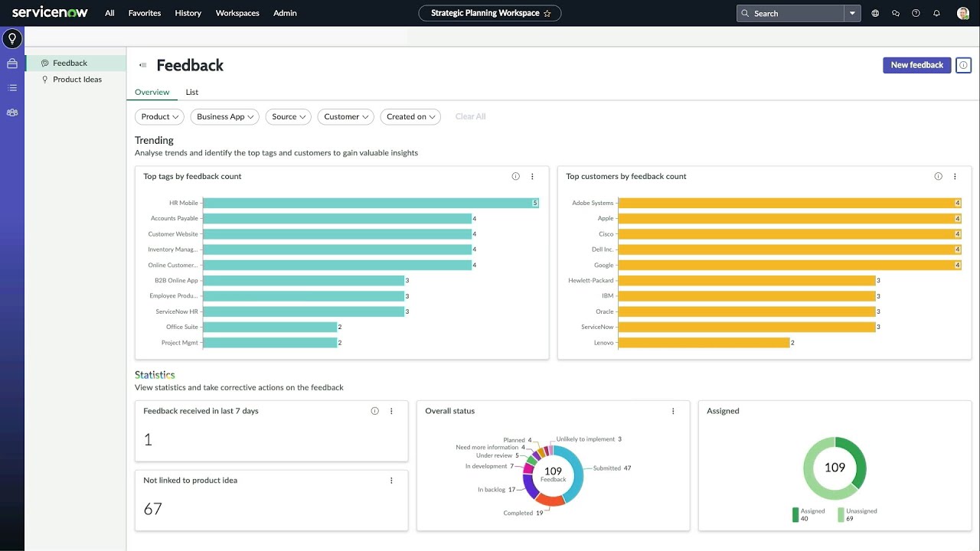Image resolution: width=980 pixels, height=551 pixels.
Task: Click the 'ServiceNow HR' axis label
Action: 177,311
